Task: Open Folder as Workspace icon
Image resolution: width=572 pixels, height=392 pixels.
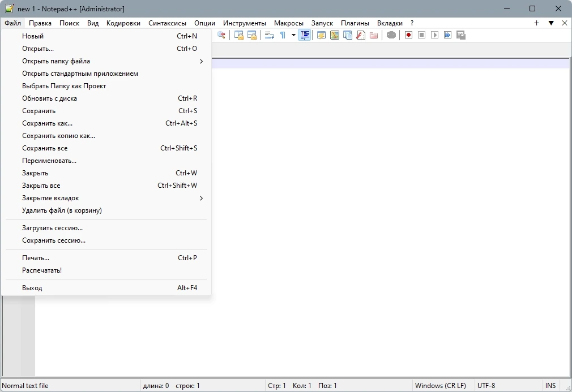Action: point(374,35)
